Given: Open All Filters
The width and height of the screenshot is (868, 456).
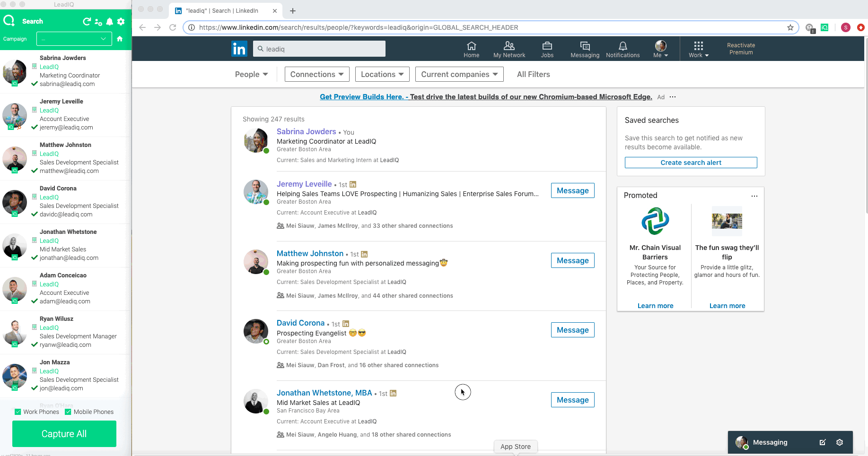Looking at the screenshot, I should pyautogui.click(x=533, y=74).
